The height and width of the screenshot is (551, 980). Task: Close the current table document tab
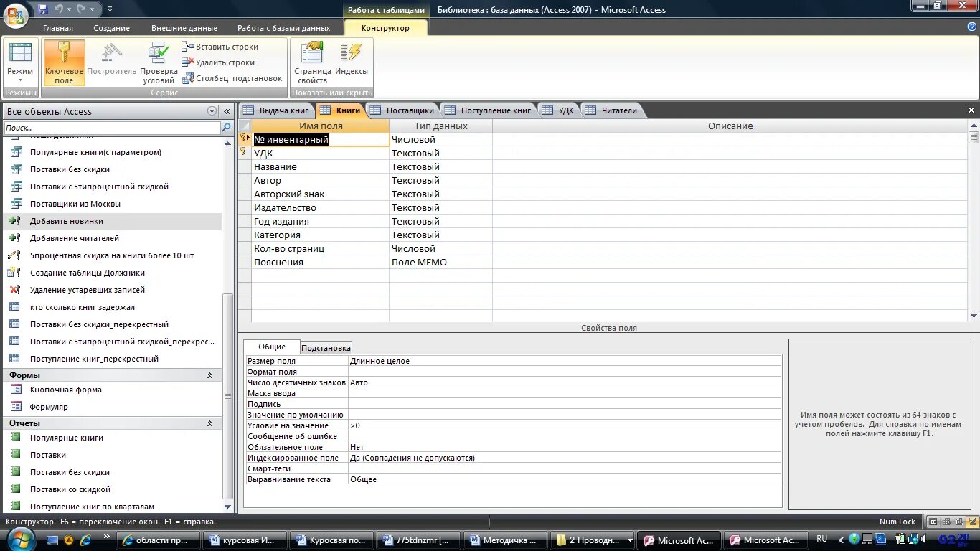point(972,110)
